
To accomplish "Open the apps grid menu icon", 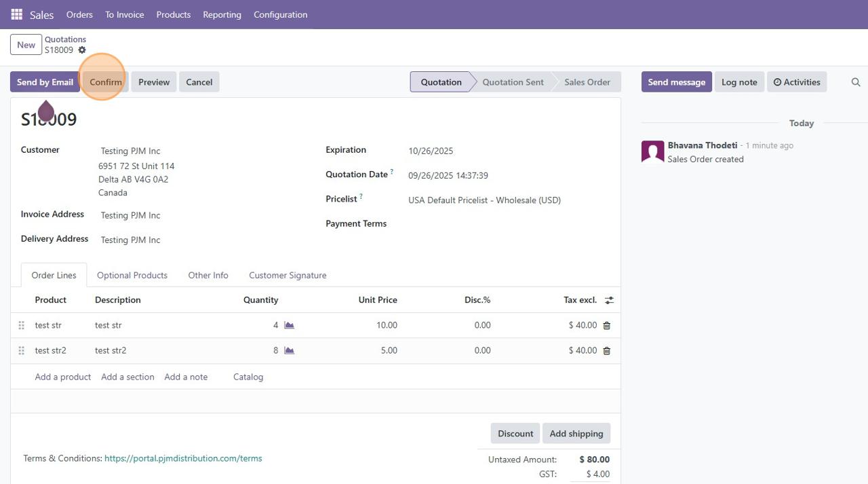I will [x=17, y=14].
